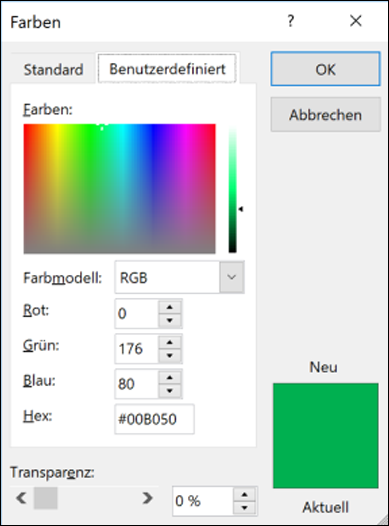Click the Rot value field
The image size is (389, 526).
136,313
